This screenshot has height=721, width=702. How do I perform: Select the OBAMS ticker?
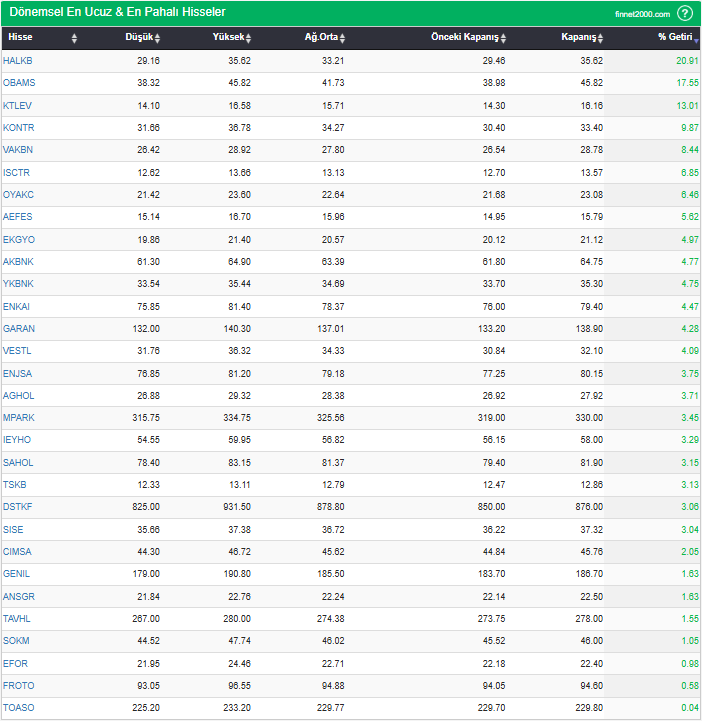click(x=19, y=82)
